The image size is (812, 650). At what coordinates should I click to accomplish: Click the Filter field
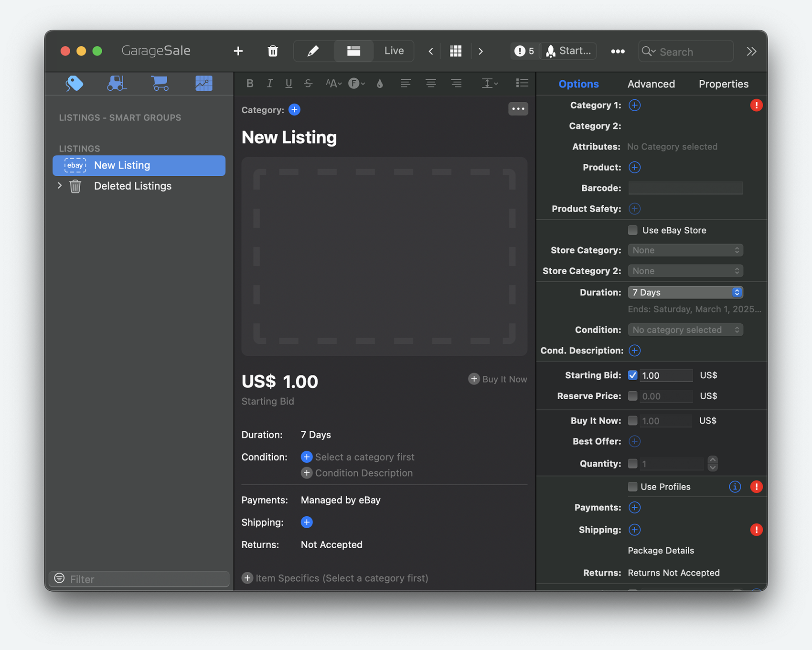pyautogui.click(x=139, y=579)
